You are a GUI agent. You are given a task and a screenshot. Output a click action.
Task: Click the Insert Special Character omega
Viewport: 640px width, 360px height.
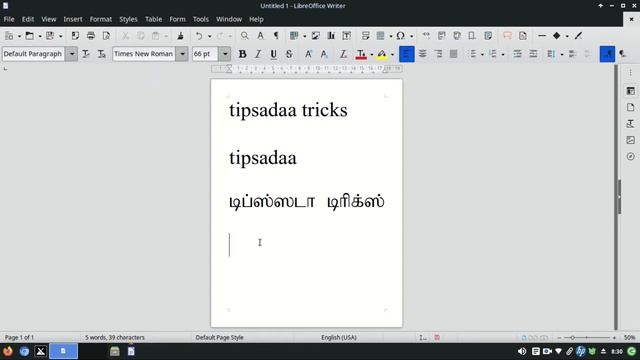pos(400,36)
